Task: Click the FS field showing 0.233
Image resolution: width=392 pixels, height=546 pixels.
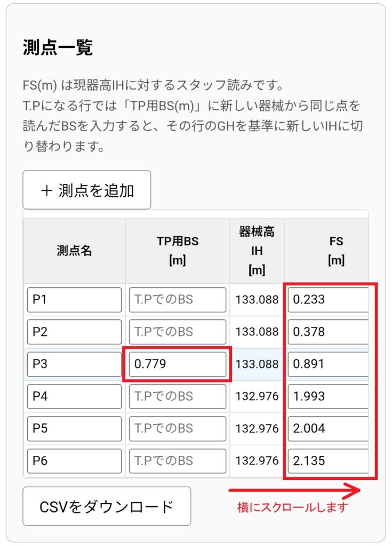Action: point(328,300)
